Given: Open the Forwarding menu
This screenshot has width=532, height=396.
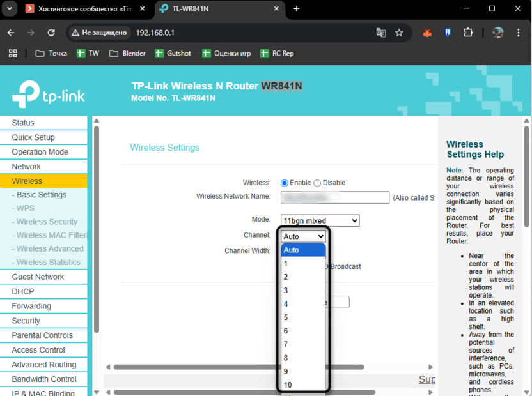Looking at the screenshot, I should click(x=43, y=306).
